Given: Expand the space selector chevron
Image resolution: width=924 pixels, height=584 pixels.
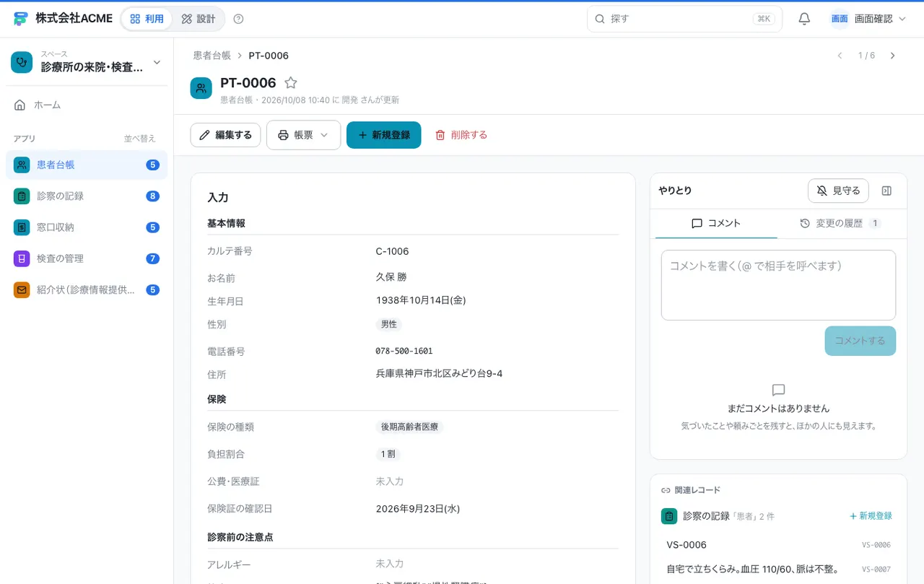Looking at the screenshot, I should tap(157, 62).
